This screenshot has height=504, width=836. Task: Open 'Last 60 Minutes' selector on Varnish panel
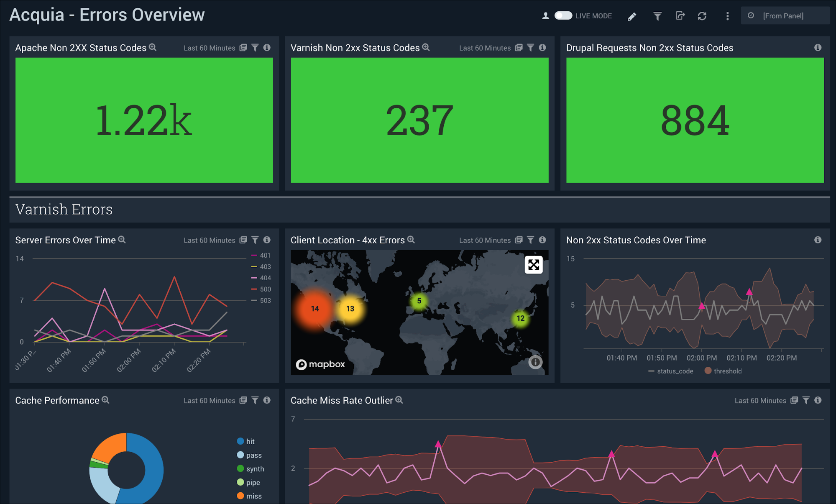pos(485,48)
